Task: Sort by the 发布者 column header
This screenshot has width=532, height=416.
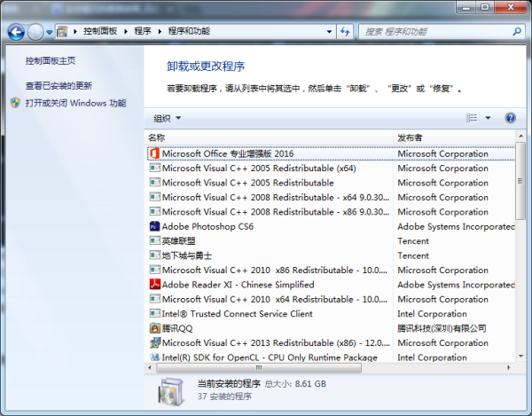Action: click(x=454, y=137)
